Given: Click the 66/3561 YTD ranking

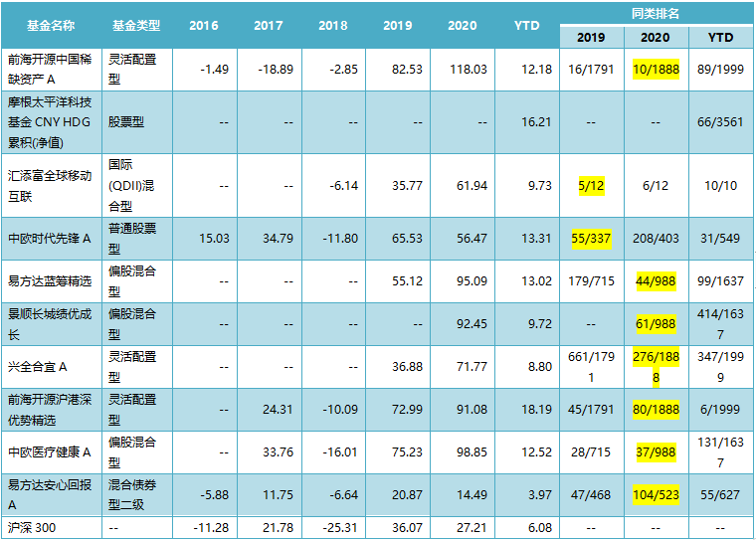Looking at the screenshot, I should [721, 122].
